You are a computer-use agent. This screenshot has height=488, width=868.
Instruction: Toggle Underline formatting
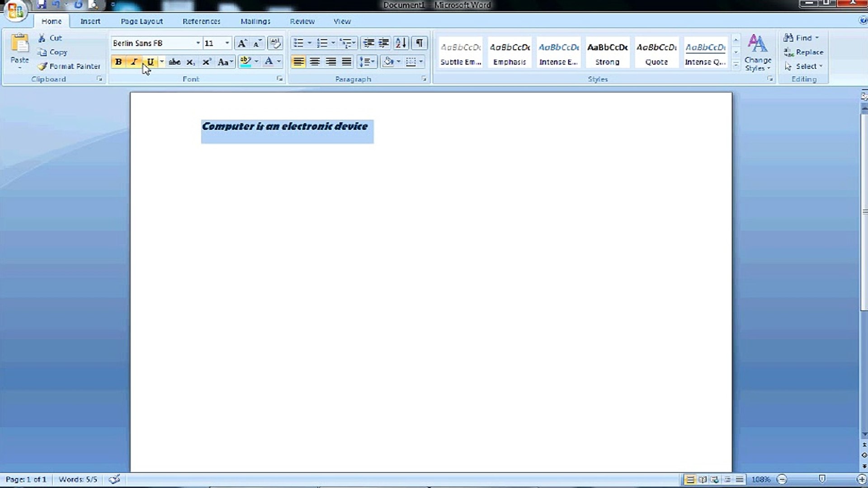(x=150, y=62)
